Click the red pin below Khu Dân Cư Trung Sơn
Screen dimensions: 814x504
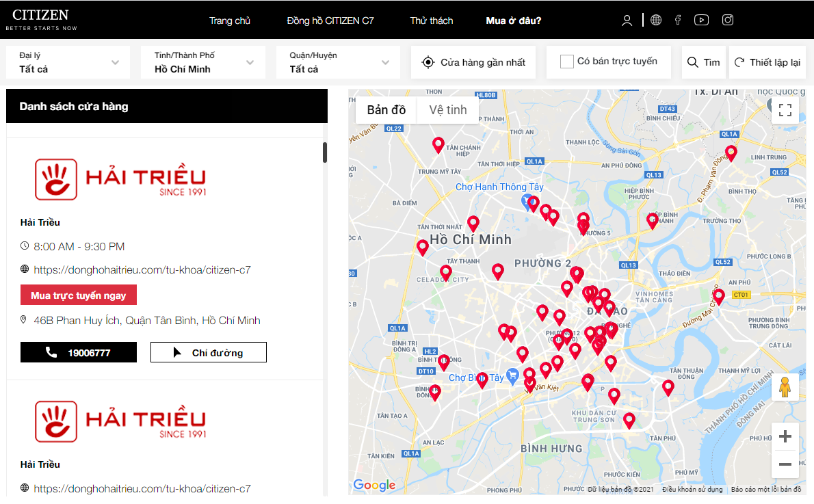(x=629, y=421)
